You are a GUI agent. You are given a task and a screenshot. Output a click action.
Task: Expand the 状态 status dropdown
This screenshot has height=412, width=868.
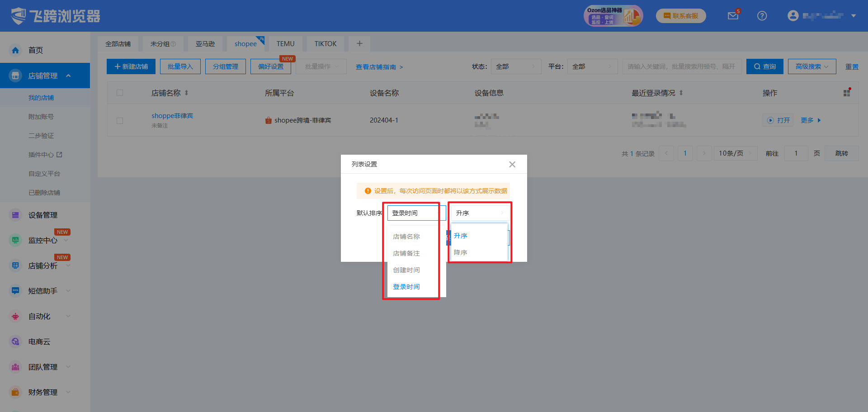tap(516, 67)
